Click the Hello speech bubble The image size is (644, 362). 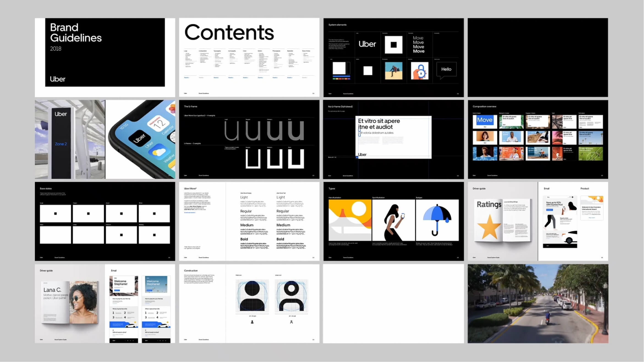point(446,70)
